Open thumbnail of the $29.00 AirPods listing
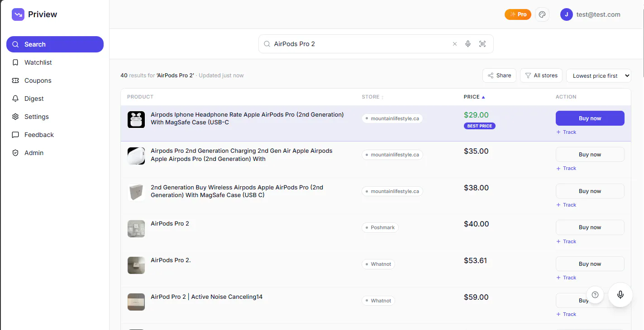Viewport: 644px width, 330px height. point(136,119)
